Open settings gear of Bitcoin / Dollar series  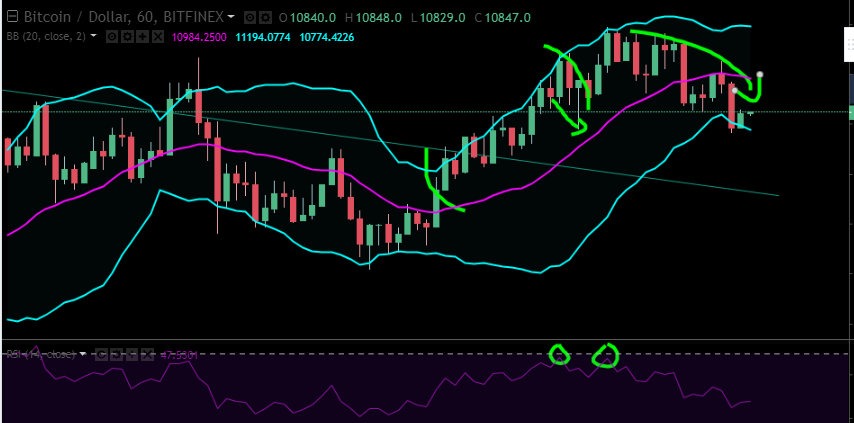point(265,17)
